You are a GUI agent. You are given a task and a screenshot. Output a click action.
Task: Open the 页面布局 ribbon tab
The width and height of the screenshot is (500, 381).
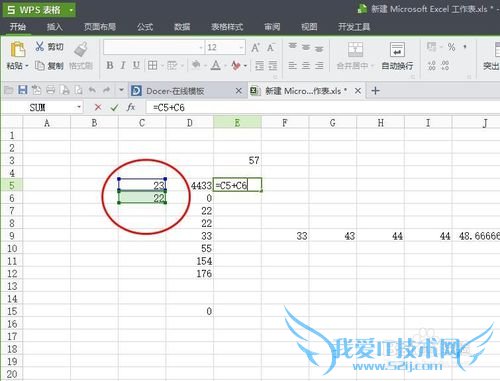[x=100, y=27]
